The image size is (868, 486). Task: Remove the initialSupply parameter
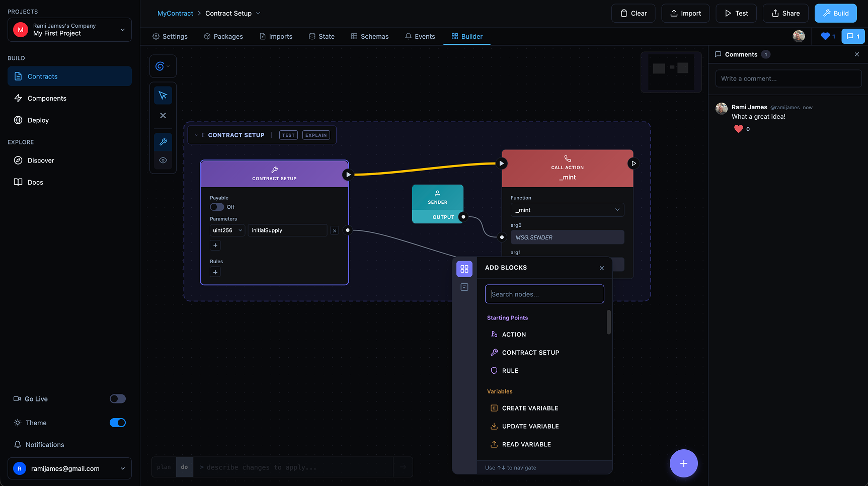pyautogui.click(x=335, y=231)
